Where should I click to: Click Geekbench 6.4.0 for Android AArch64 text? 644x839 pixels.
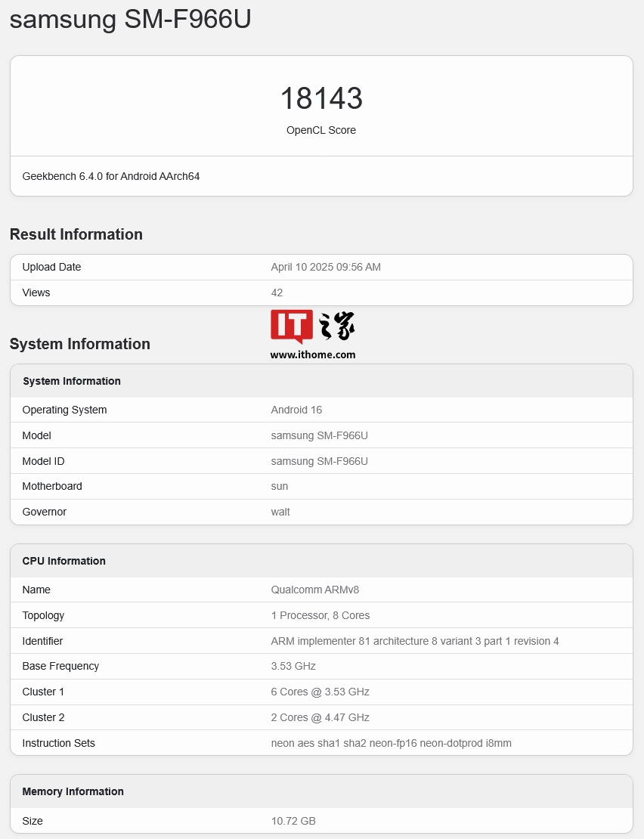click(111, 176)
